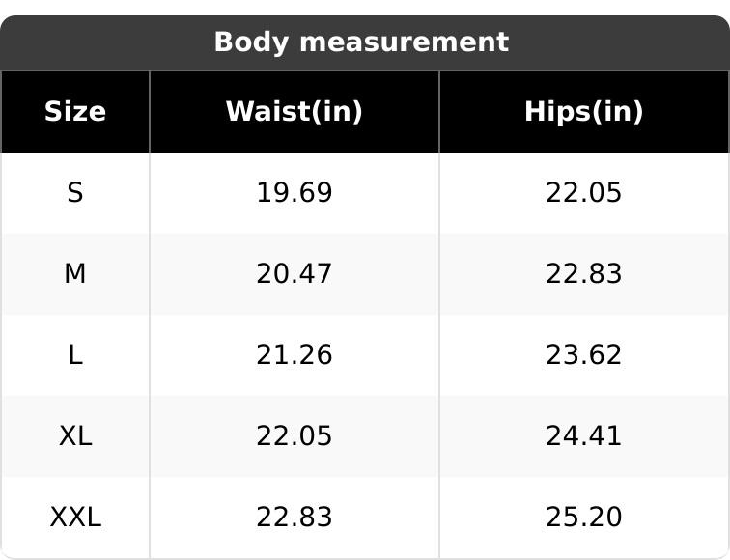Click the hips value for size S

(583, 193)
